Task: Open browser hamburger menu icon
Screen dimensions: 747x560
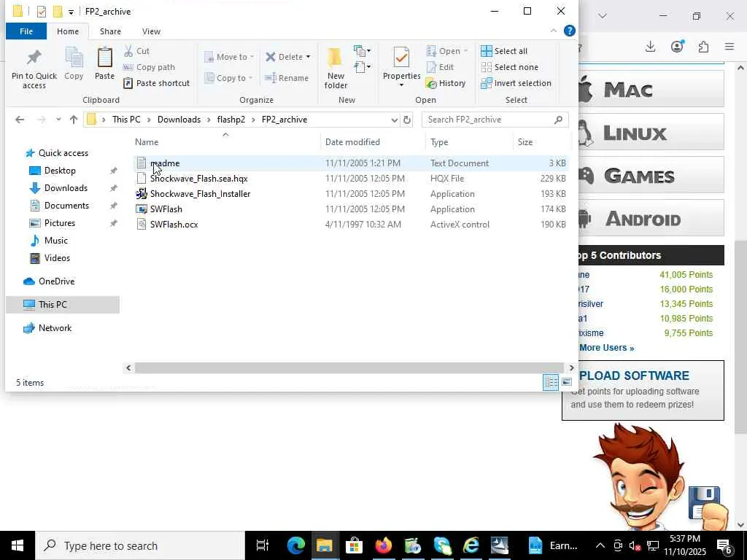Action: click(729, 47)
